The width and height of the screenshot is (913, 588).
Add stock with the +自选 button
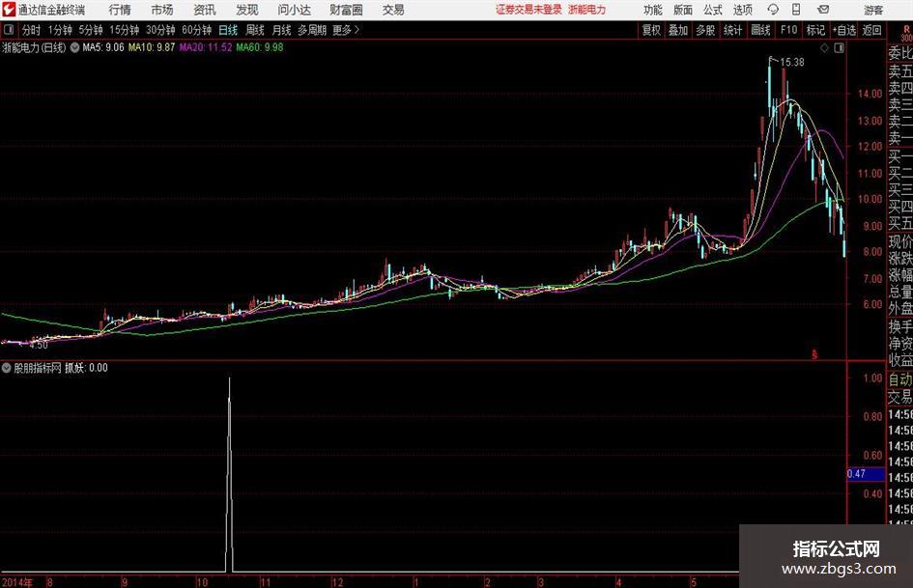tap(843, 30)
